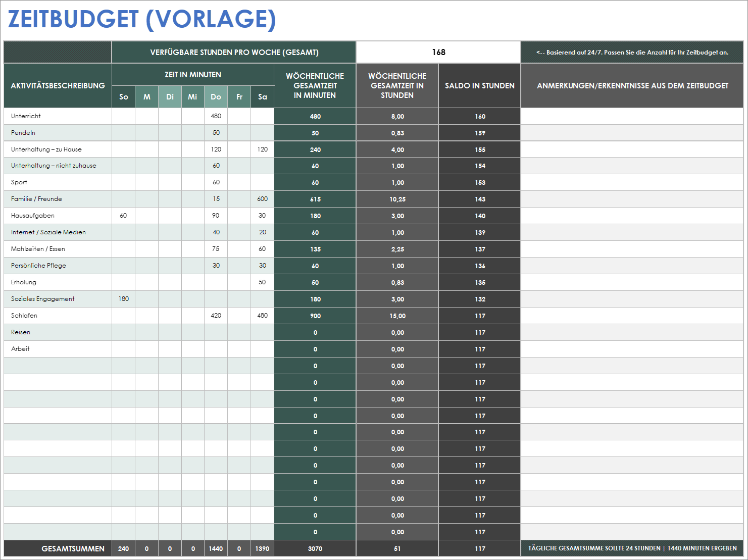Click Thursday 40 in Internet / Soziale Medien row
The width and height of the screenshot is (748, 560).
216,232
